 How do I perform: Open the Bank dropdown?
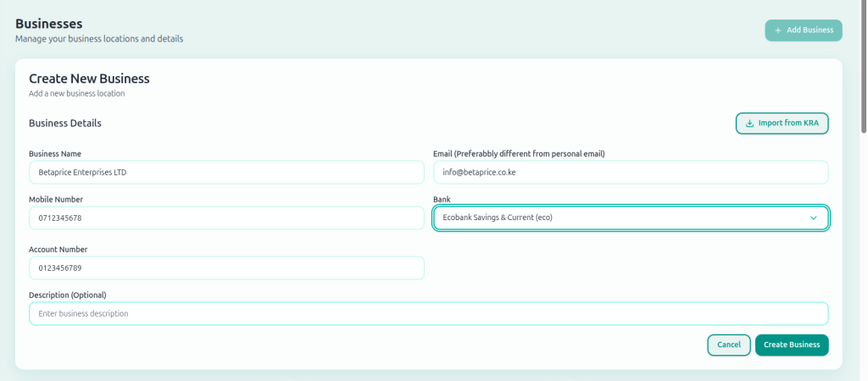click(631, 218)
